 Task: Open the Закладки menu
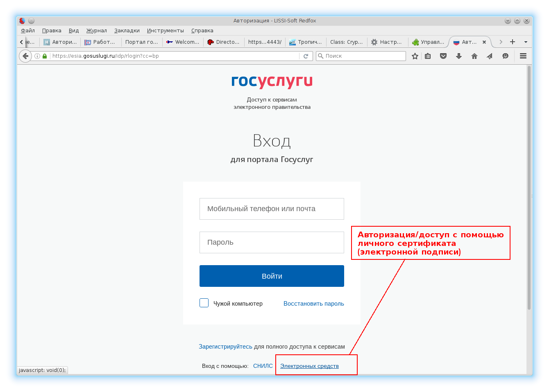127,31
